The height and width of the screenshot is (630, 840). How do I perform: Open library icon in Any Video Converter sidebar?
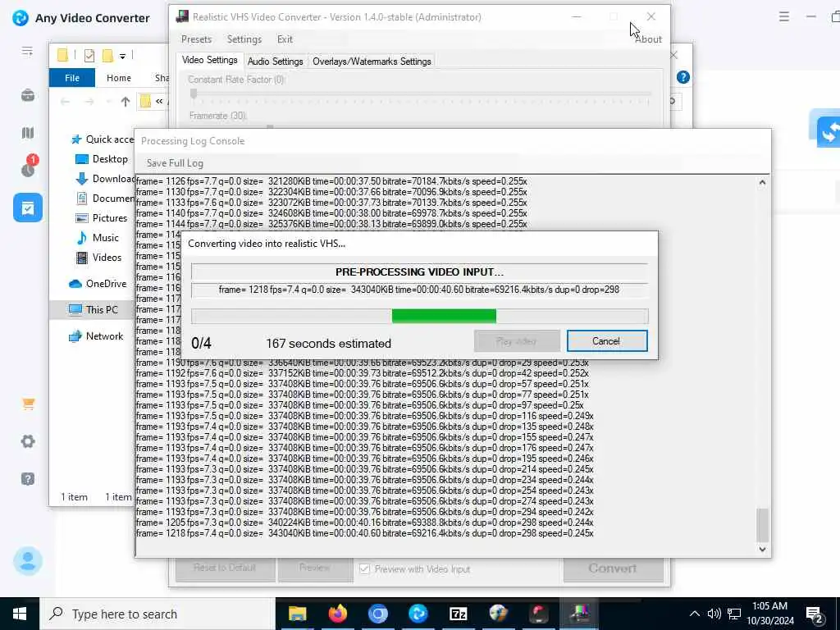click(x=28, y=132)
